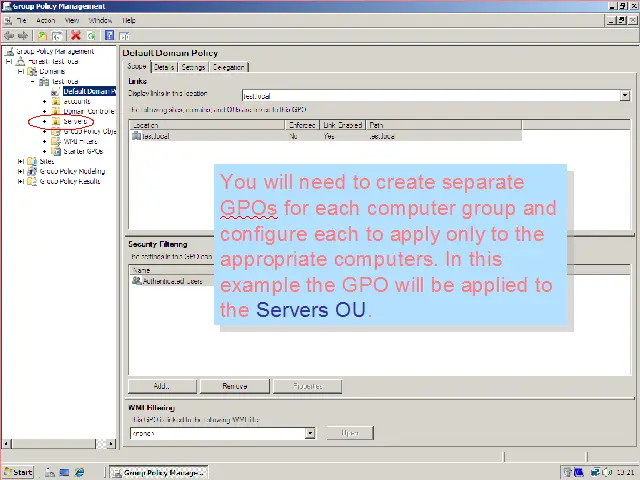Click the Forward arrow toolbar icon
The height and width of the screenshot is (480, 640).
23,35
